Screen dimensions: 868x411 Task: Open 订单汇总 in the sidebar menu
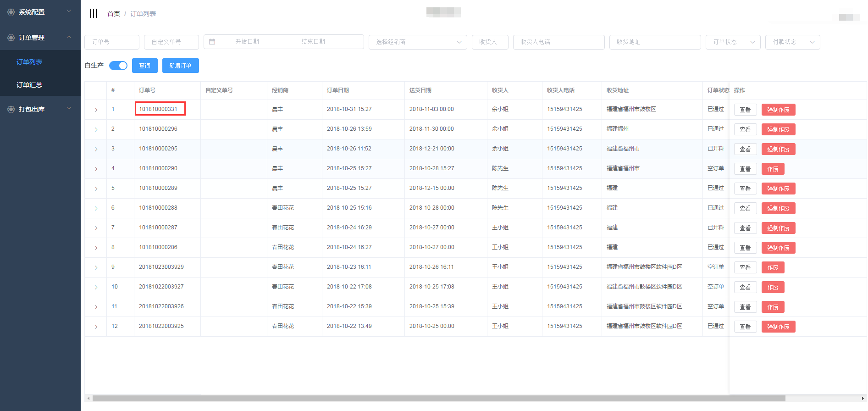[x=29, y=85]
